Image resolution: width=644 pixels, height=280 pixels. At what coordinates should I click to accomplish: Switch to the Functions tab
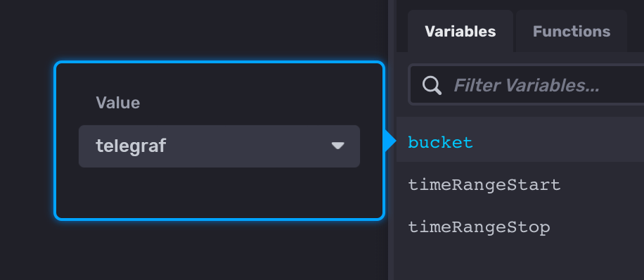(x=572, y=31)
